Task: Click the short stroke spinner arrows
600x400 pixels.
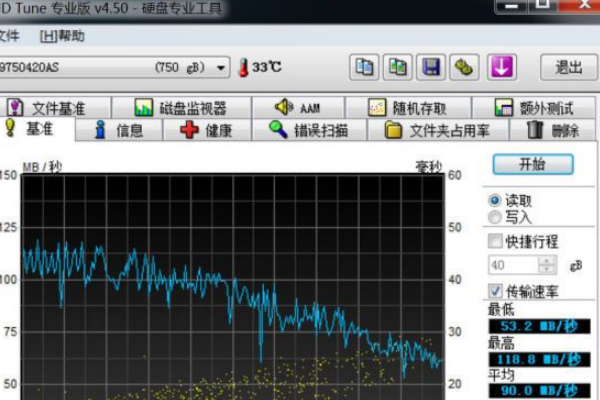Action: [x=547, y=265]
